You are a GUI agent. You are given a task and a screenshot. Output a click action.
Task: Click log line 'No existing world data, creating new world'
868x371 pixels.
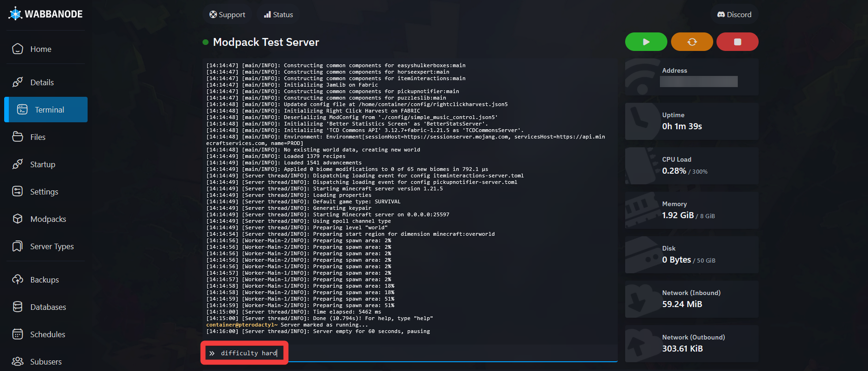313,150
